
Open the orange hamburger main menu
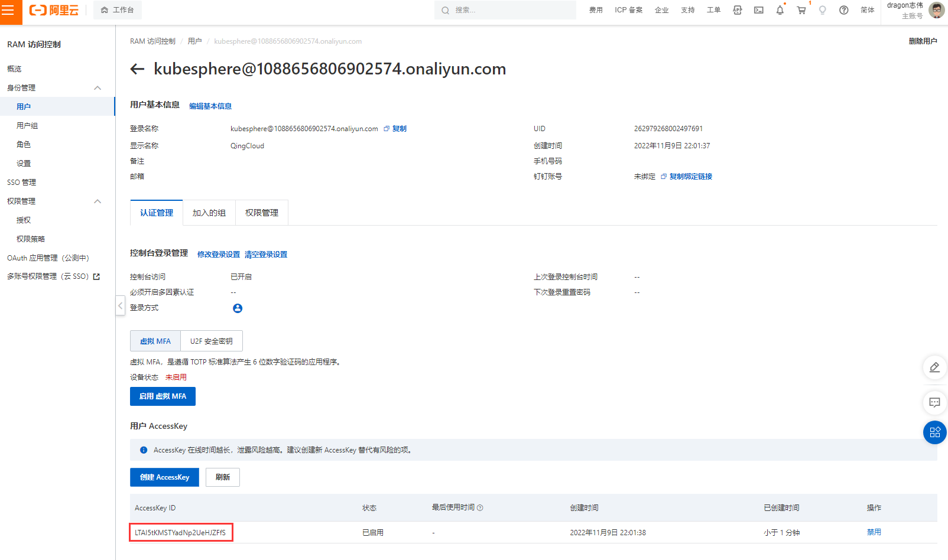(8, 10)
